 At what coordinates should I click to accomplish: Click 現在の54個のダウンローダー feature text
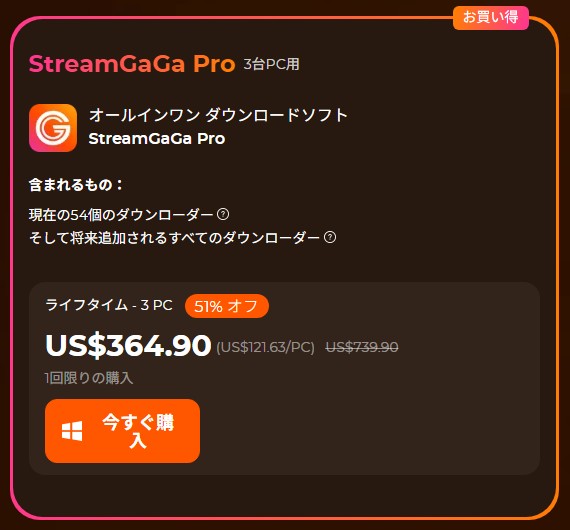pos(121,215)
